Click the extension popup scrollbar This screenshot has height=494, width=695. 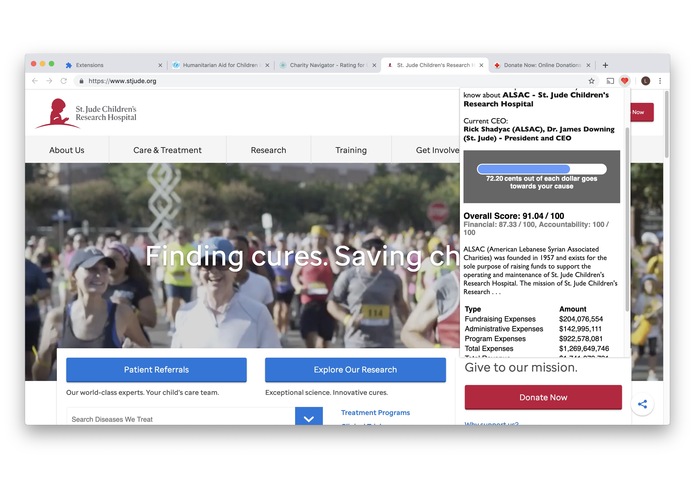click(627, 219)
